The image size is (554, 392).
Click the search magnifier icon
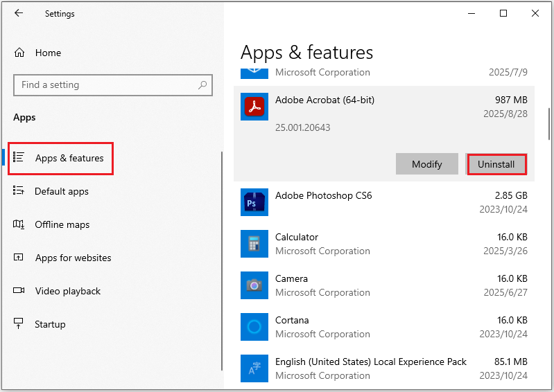coord(202,85)
